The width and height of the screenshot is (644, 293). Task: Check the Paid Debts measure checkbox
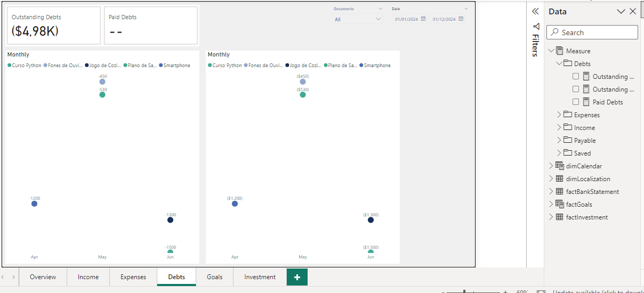[x=576, y=102]
